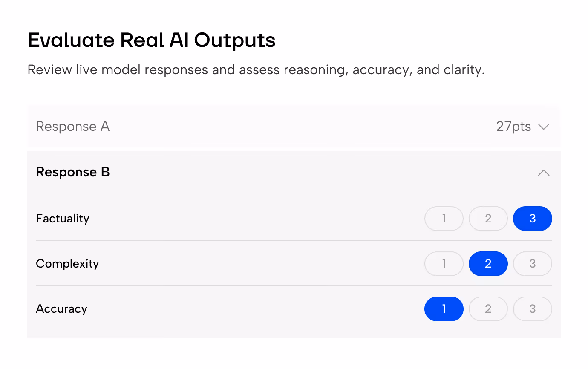Collapse Response B using the up chevron

click(544, 173)
